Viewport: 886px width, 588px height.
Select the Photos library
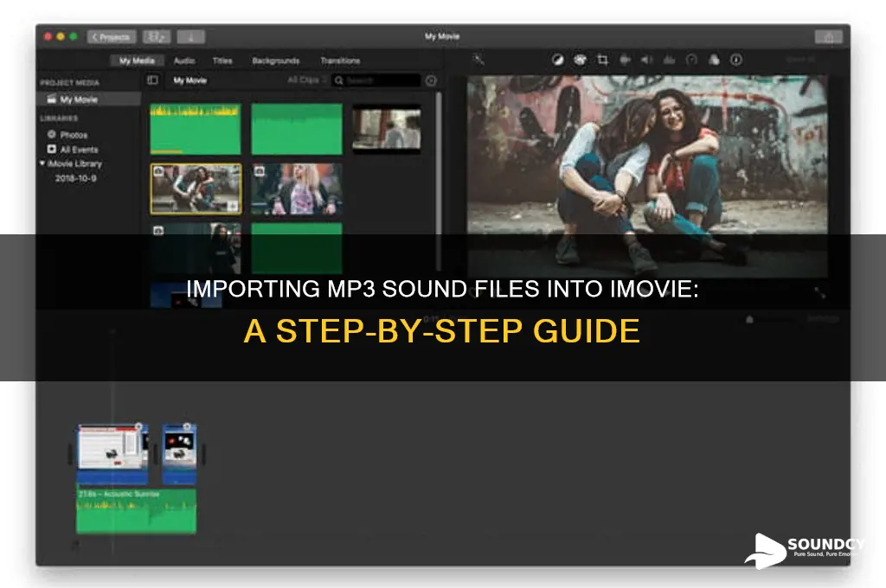pyautogui.click(x=74, y=135)
